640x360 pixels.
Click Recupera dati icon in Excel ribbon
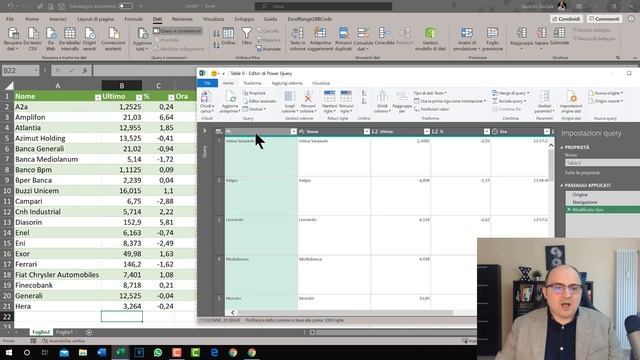click(x=13, y=39)
